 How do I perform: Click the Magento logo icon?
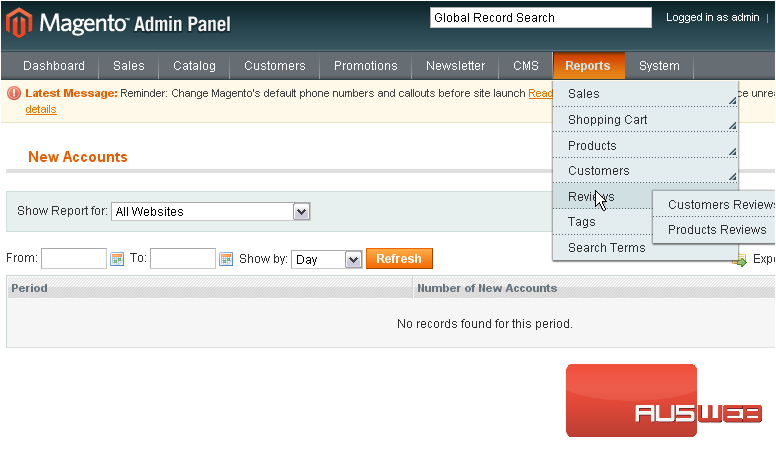pyautogui.click(x=18, y=22)
